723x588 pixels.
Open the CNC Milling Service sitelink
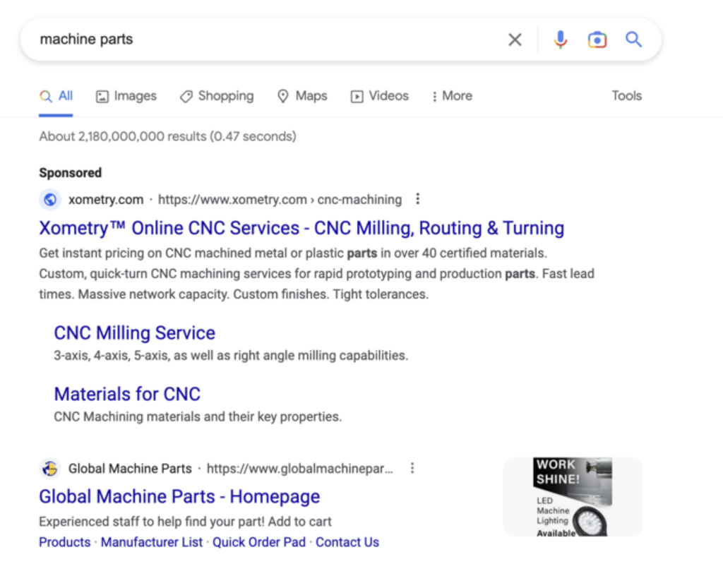pos(134,332)
